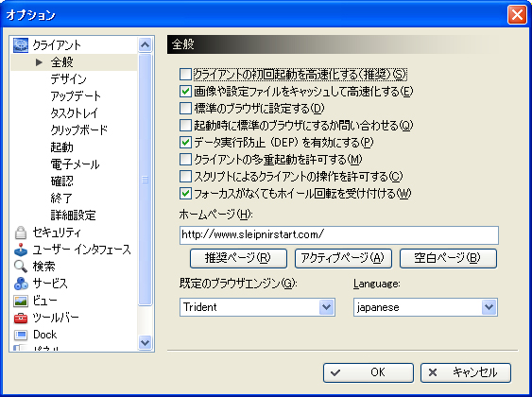Open 確認 settings page
Viewport: 532px width, 397px height.
click(x=61, y=181)
